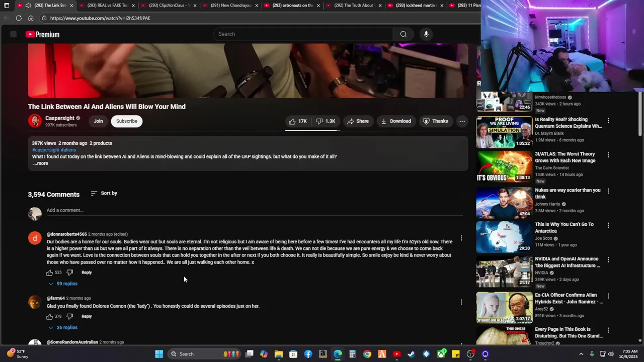Expand video description with ...more

[x=40, y=163]
